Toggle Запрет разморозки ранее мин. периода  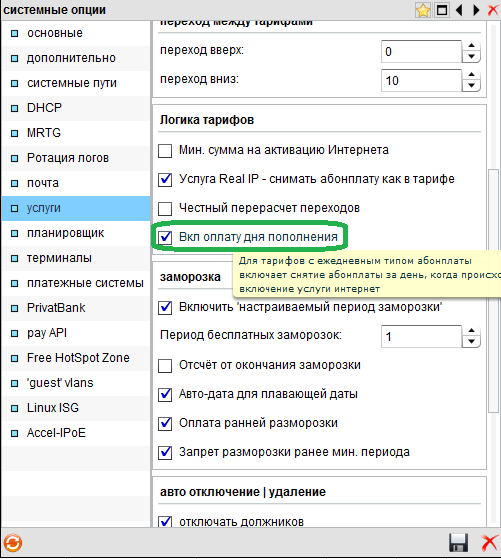click(165, 452)
